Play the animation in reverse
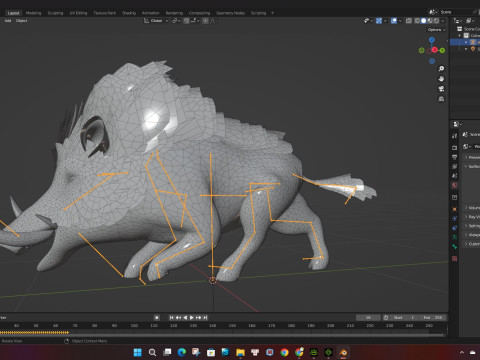The image size is (480, 360). click(185, 318)
